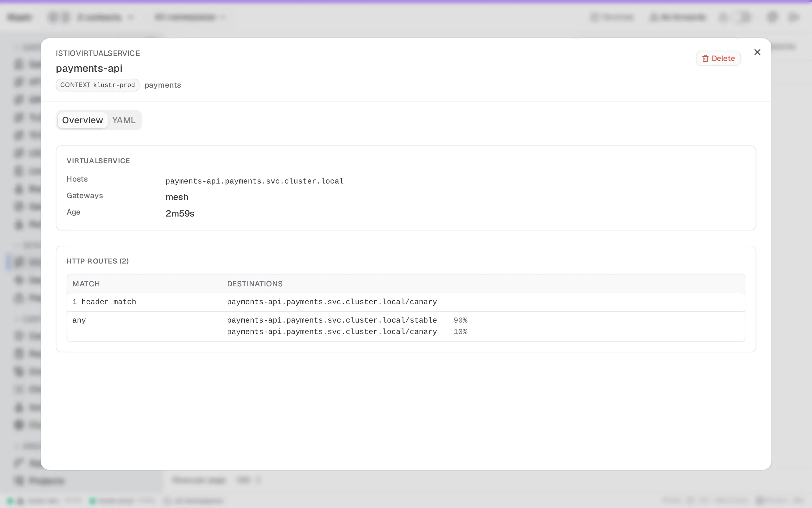Select the any match route cell
Viewport: 812px width, 508px height.
[x=79, y=320]
